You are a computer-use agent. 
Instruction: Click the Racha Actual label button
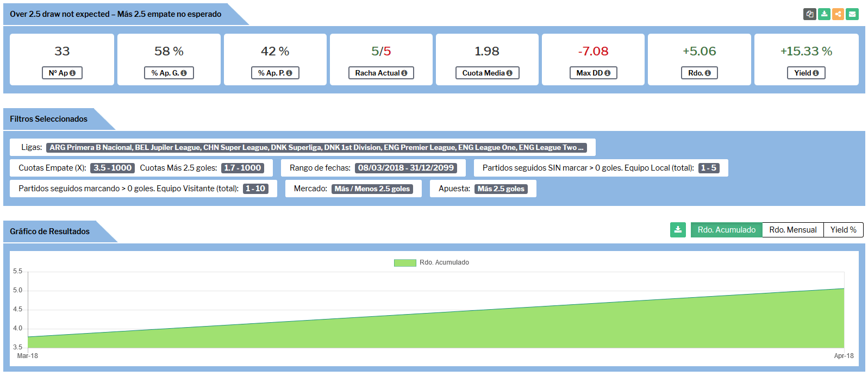[380, 73]
